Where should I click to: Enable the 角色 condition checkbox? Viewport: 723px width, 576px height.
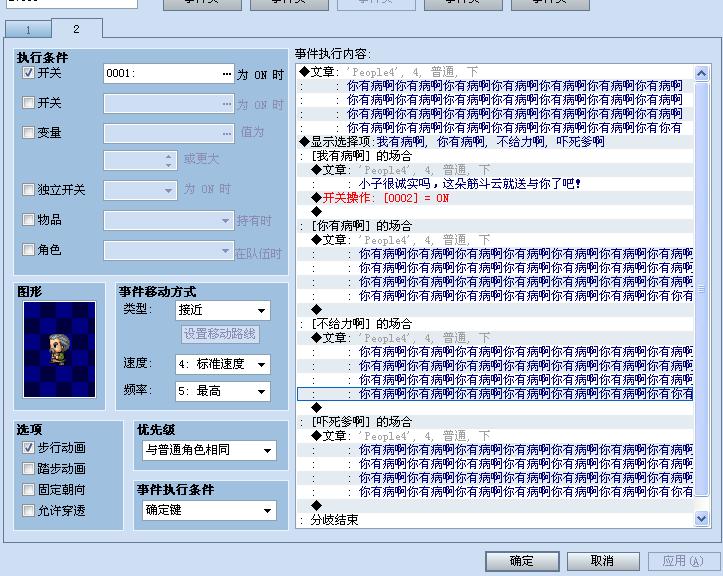(29, 249)
